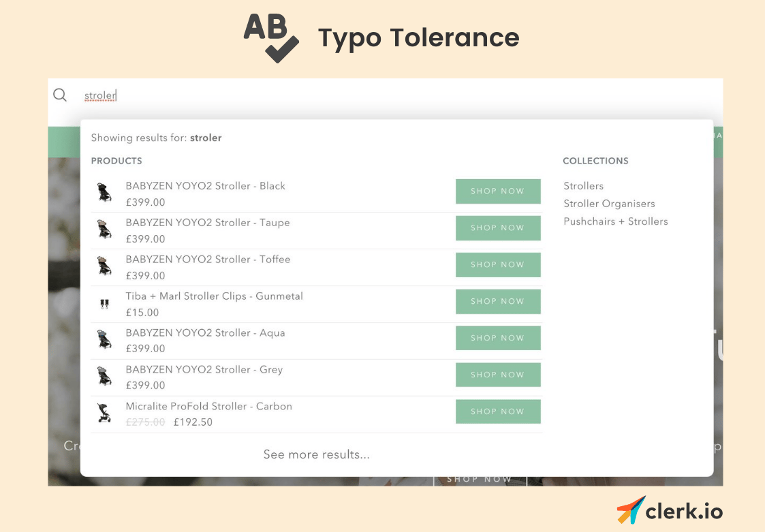Click the £15.00 price text

tap(142, 313)
